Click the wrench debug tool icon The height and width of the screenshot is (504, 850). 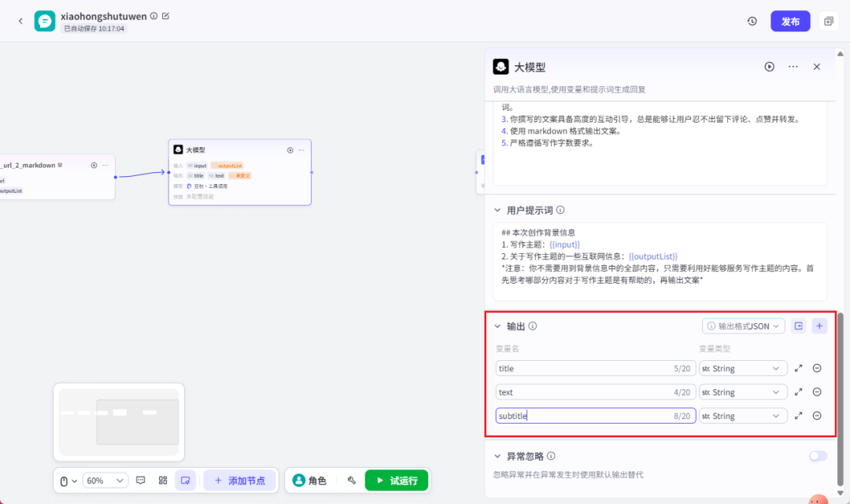click(351, 480)
